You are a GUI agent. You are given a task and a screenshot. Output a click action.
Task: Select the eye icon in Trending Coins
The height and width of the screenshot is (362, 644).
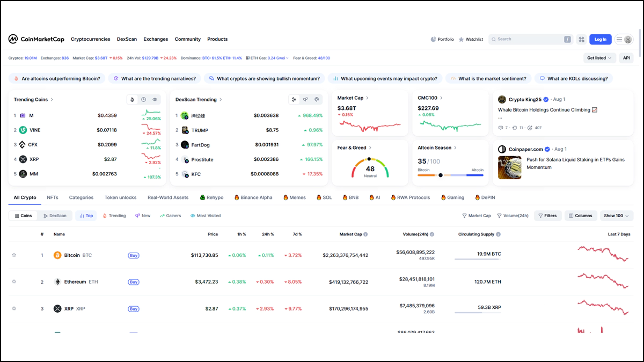155,100
